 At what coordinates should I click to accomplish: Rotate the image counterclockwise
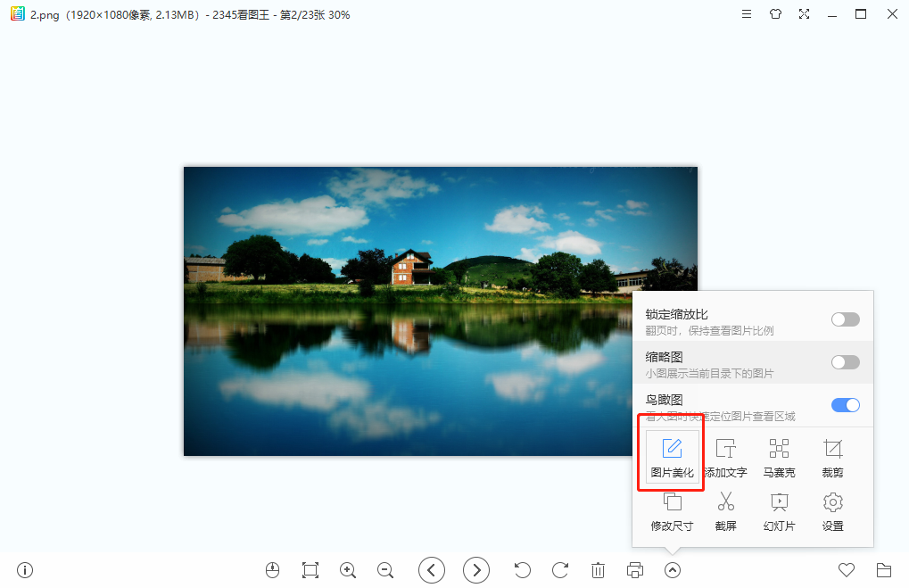(x=521, y=569)
